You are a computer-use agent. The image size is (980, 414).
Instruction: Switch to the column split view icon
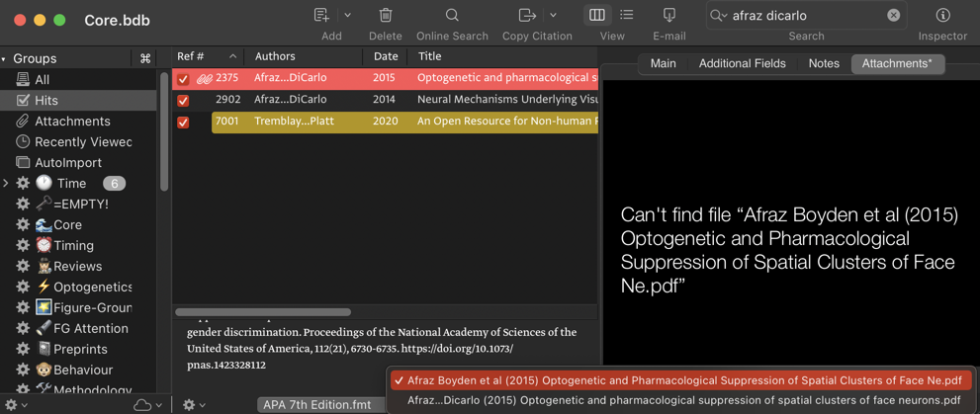(x=597, y=15)
